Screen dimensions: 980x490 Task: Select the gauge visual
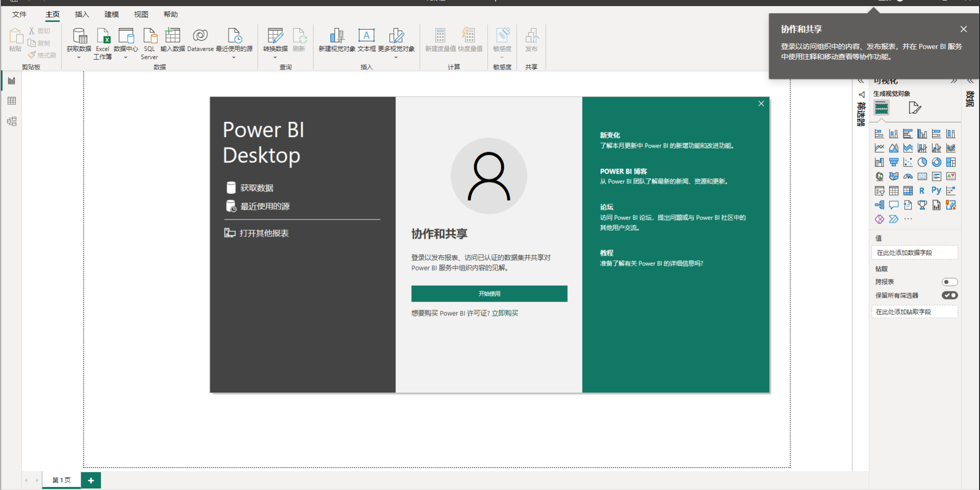(x=908, y=177)
